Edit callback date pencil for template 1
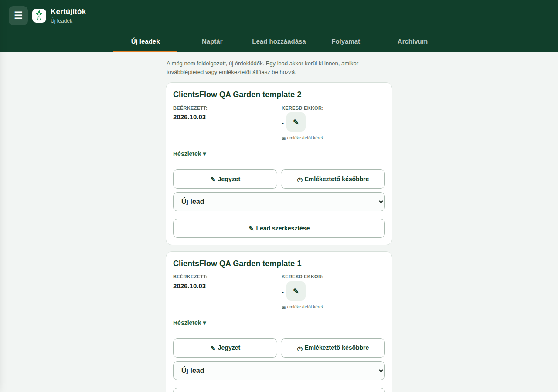558x392 pixels. click(296, 291)
